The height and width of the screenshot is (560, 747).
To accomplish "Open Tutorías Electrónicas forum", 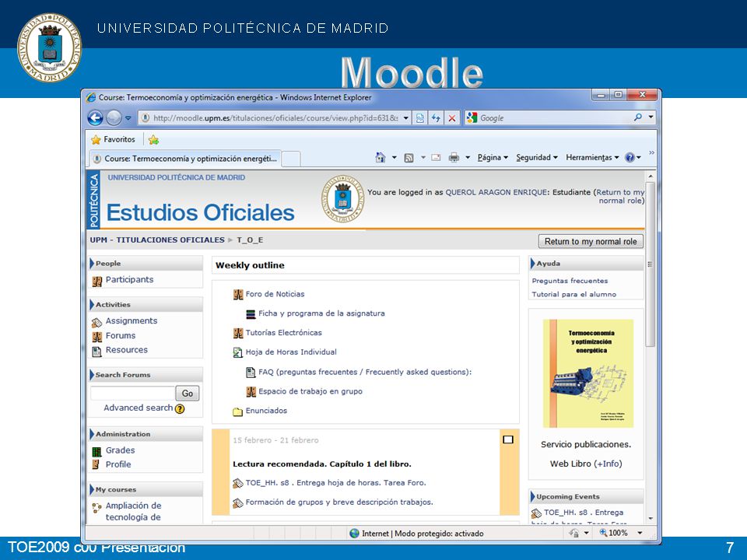I will pos(283,332).
